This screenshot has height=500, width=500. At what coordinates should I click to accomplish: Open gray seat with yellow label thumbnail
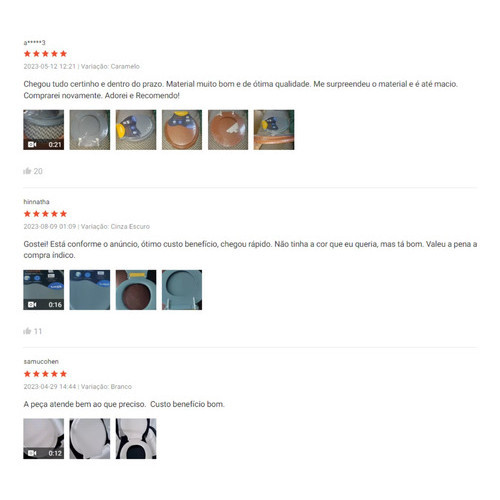136,130
